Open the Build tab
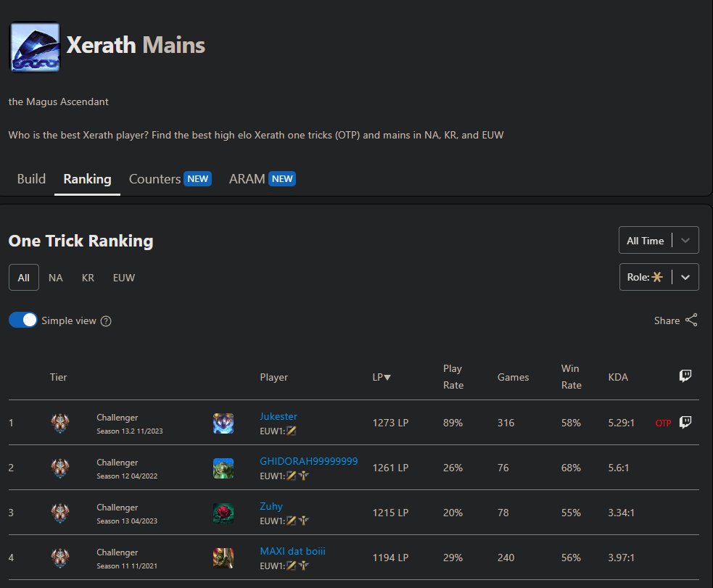This screenshot has width=713, height=588. 31,179
